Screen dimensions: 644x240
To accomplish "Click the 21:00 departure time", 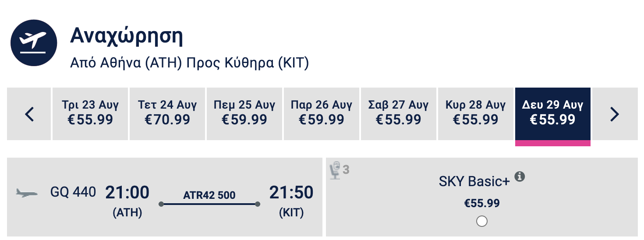I will [x=127, y=193].
